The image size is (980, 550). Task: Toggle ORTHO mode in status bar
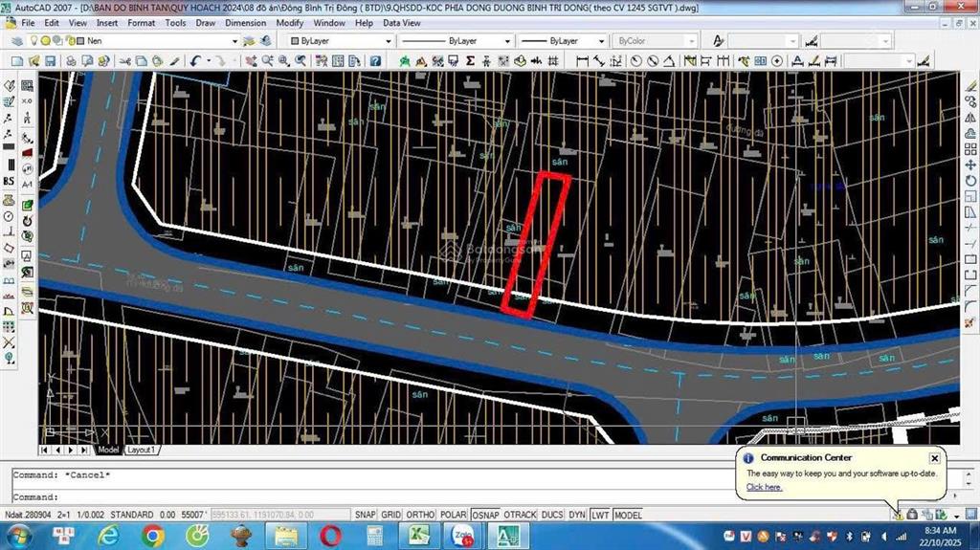(420, 515)
